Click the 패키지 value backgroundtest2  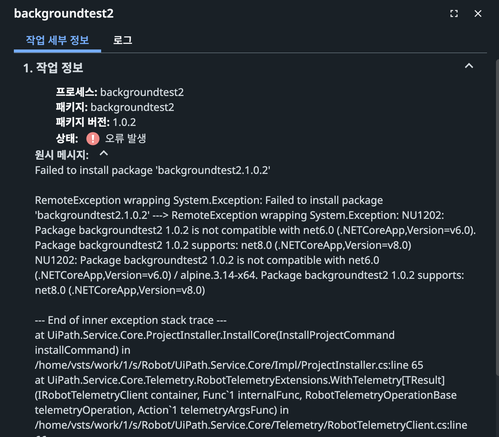(132, 107)
